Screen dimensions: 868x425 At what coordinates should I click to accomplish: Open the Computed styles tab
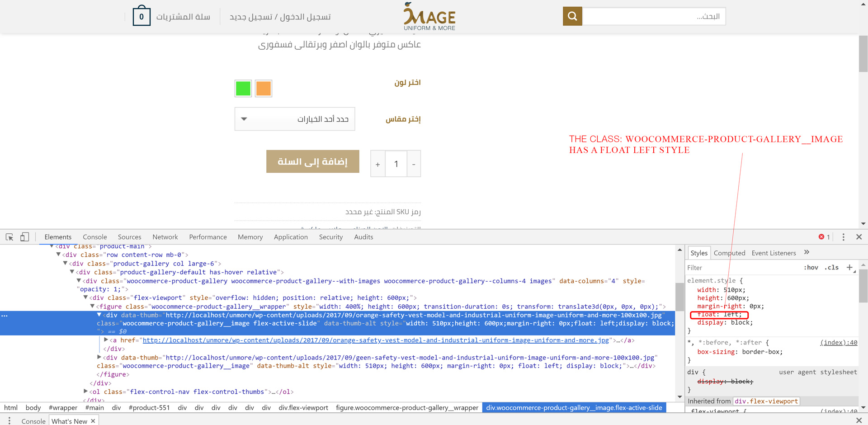coord(729,253)
